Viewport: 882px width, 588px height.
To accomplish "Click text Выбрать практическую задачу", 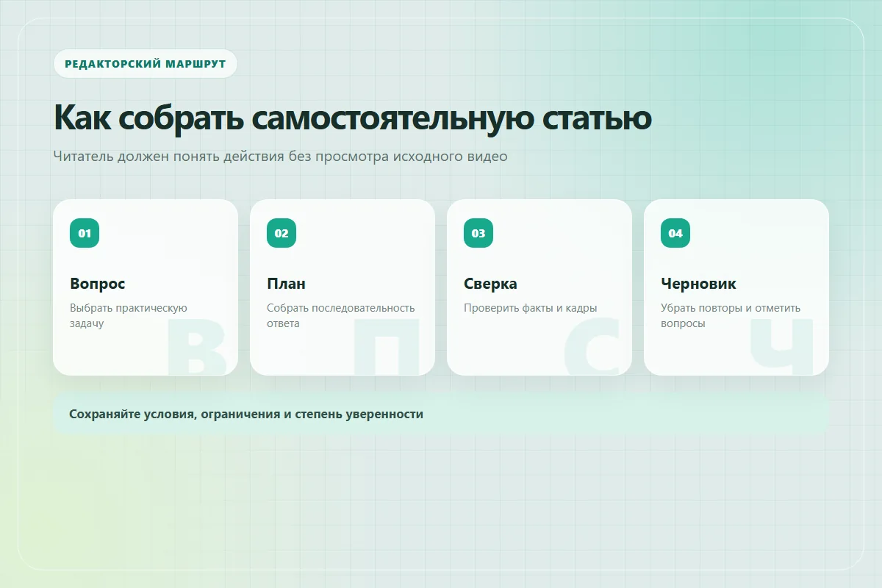I will point(129,315).
